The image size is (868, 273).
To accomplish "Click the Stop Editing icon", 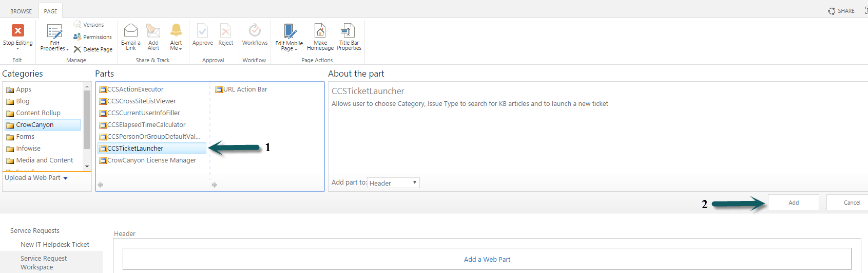I will point(18,30).
